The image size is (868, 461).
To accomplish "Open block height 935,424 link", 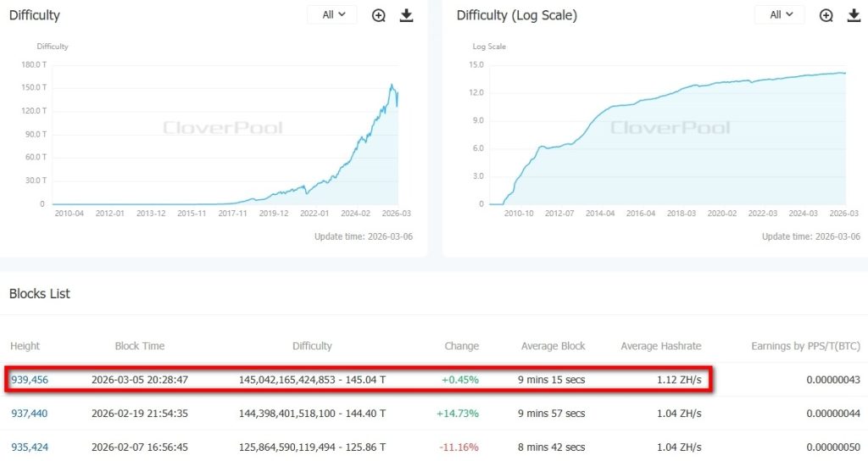I will 30,447.
